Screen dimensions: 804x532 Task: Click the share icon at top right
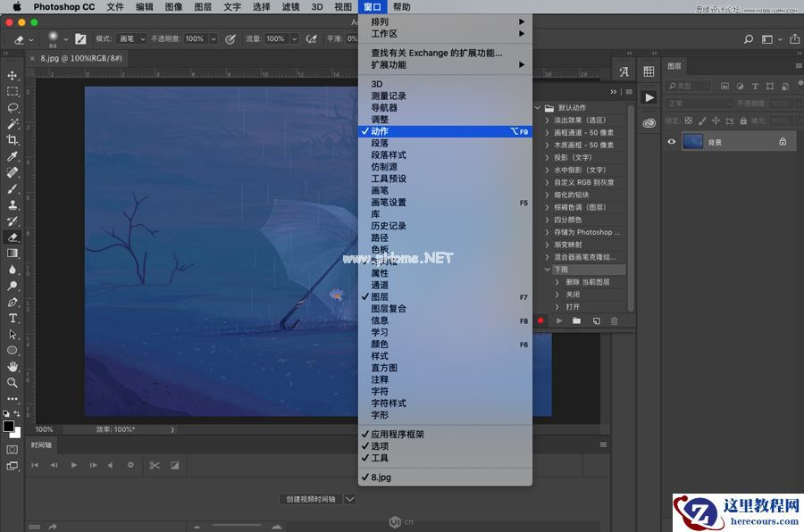pyautogui.click(x=794, y=39)
